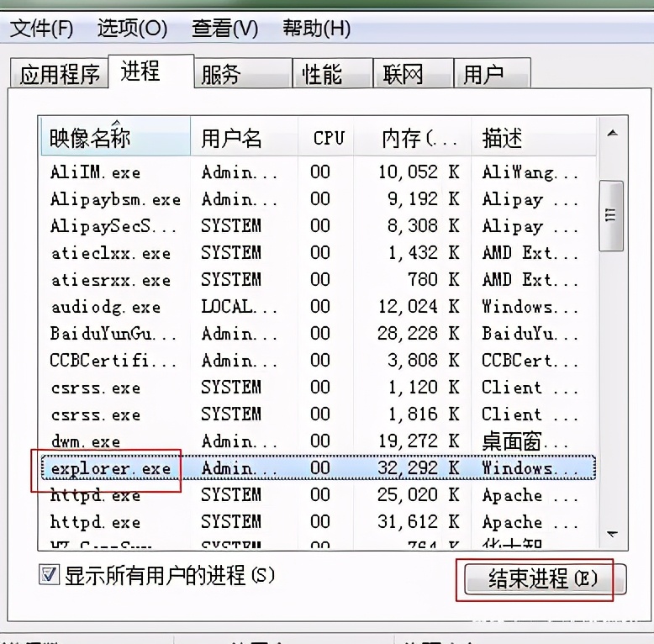Sort processes by CPU column
Image resolution: width=654 pixels, height=644 pixels.
point(326,137)
